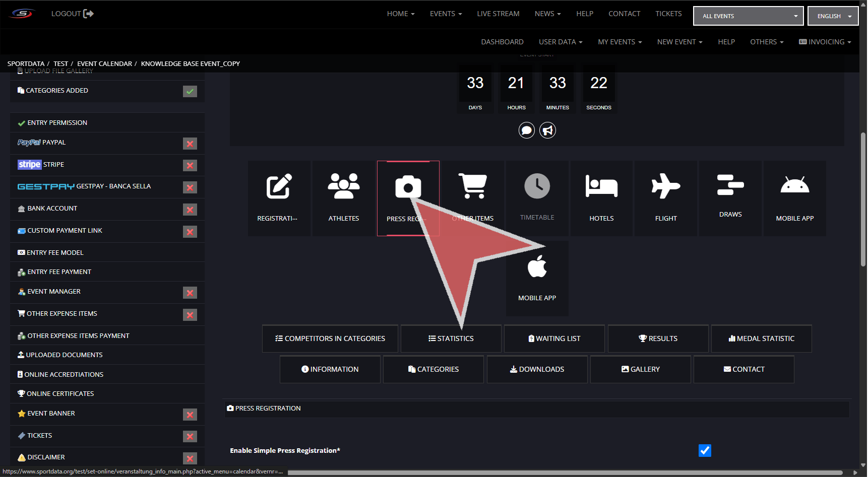Open the Dashboard menu item
The width and height of the screenshot is (868, 477).
click(502, 42)
